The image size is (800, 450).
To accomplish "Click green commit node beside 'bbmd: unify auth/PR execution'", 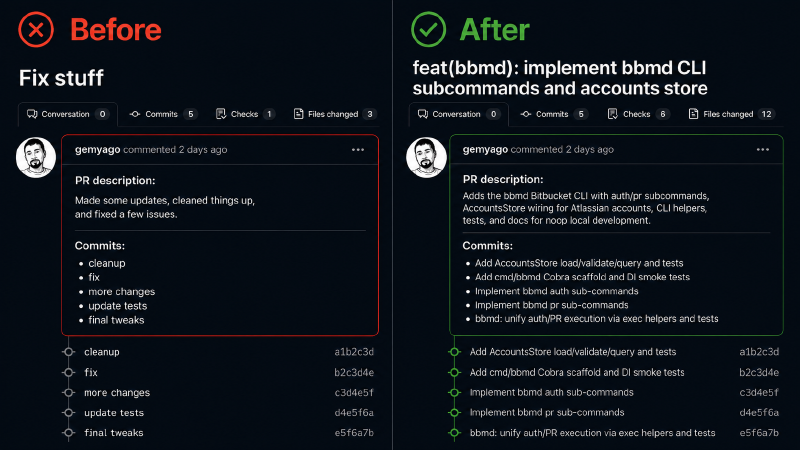I will 454,433.
